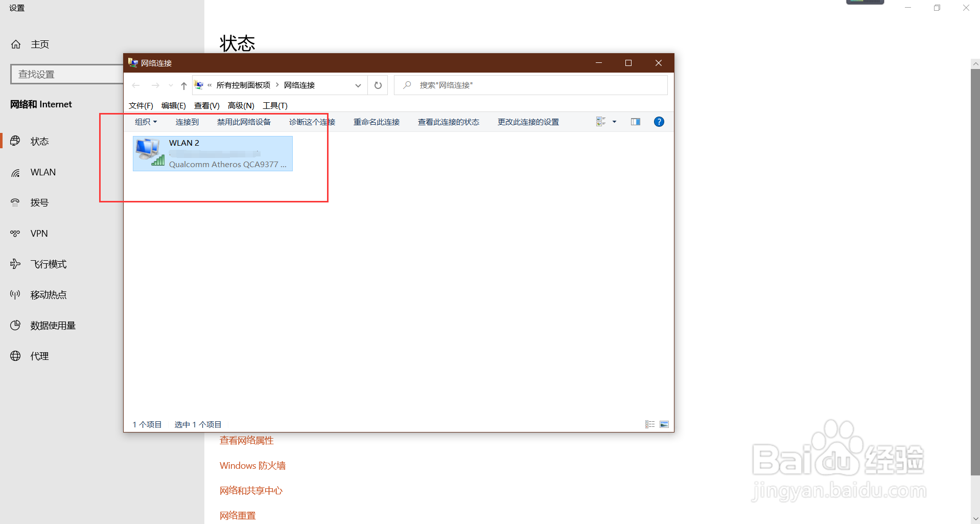
Task: Expand the address bar history dropdown
Action: [x=358, y=85]
